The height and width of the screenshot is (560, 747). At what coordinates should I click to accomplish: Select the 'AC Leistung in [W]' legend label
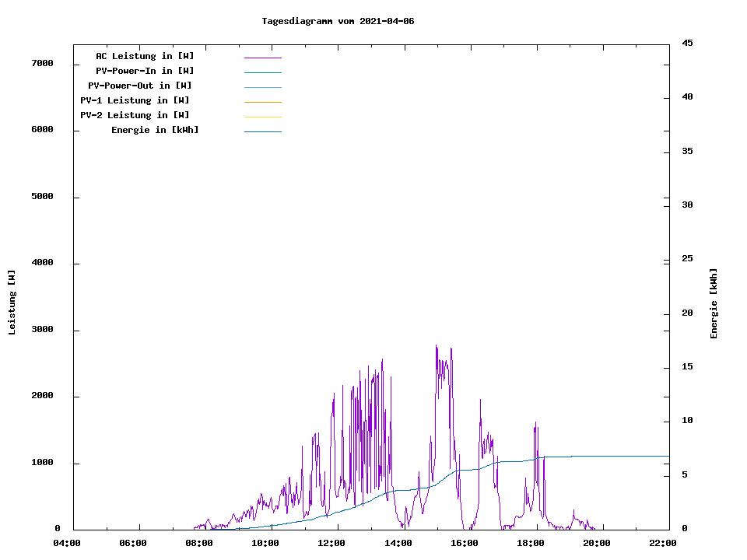pyautogui.click(x=145, y=56)
